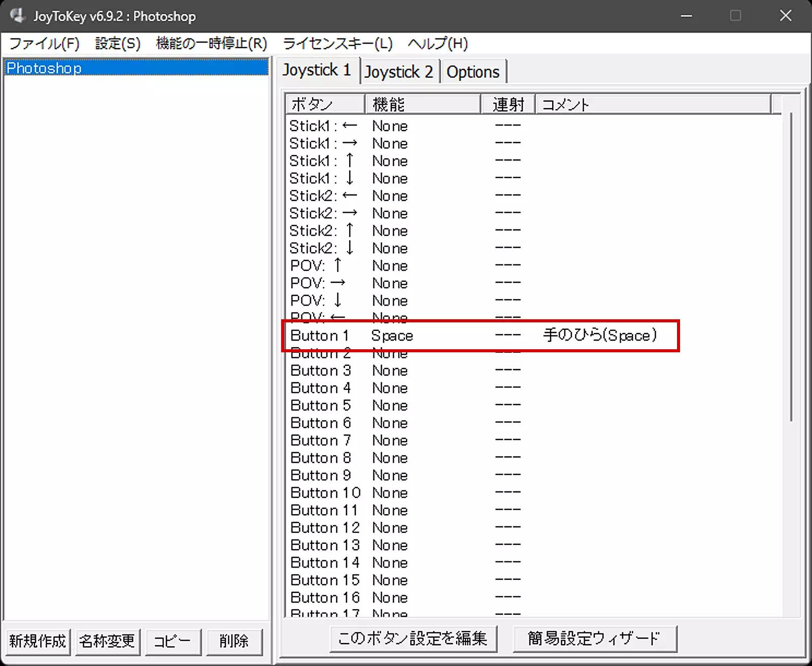The width and height of the screenshot is (812, 666).
Task: Click the 機能 column header
Action: click(x=423, y=105)
